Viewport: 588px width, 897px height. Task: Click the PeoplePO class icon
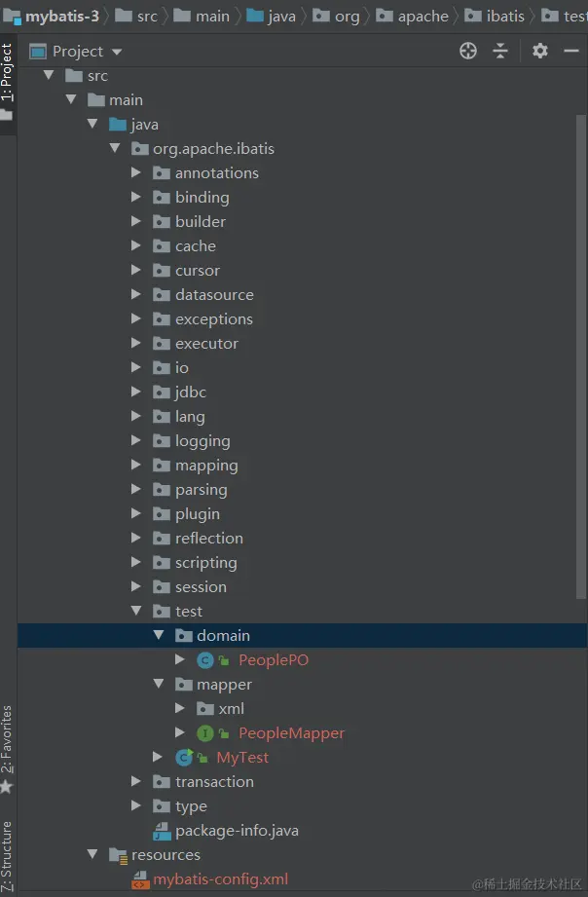(x=205, y=660)
